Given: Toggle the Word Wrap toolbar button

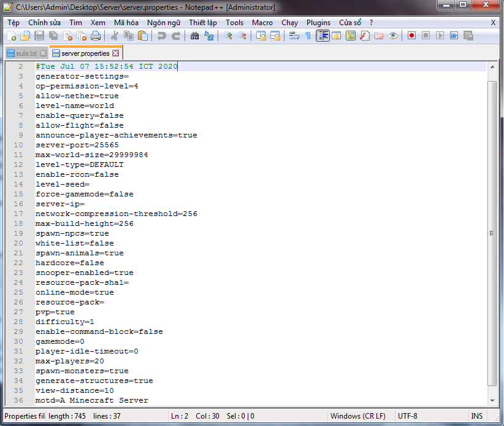Looking at the screenshot, I should (294, 36).
